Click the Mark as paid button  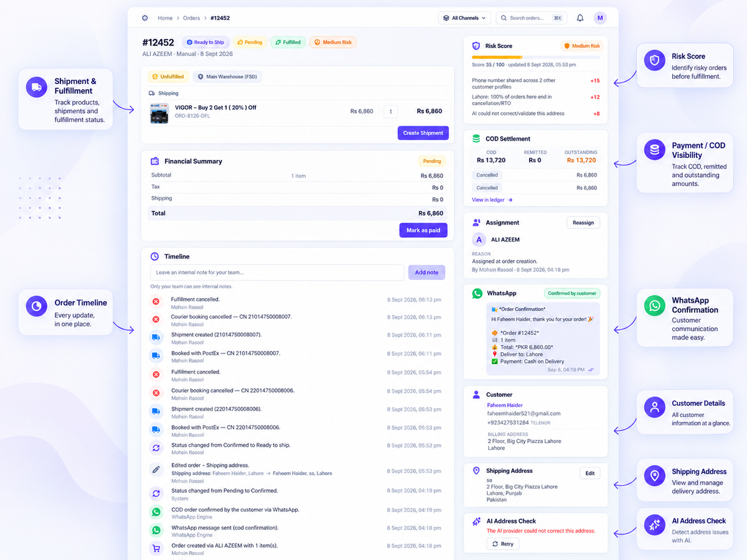pyautogui.click(x=423, y=230)
